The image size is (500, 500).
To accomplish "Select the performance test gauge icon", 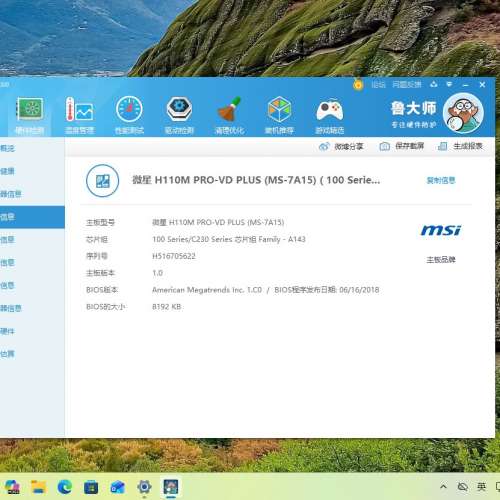I will click(x=129, y=115).
